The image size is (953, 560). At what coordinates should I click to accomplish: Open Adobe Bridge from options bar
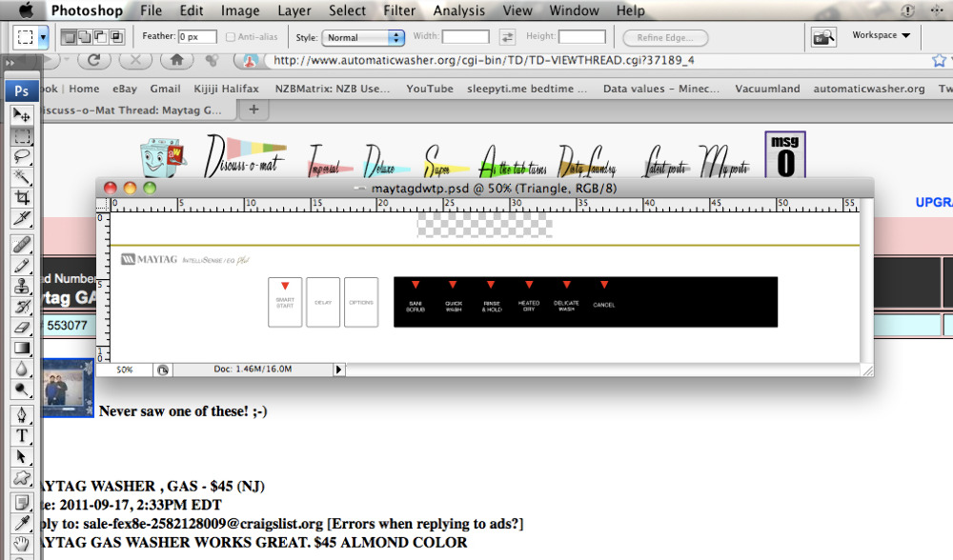pos(823,37)
